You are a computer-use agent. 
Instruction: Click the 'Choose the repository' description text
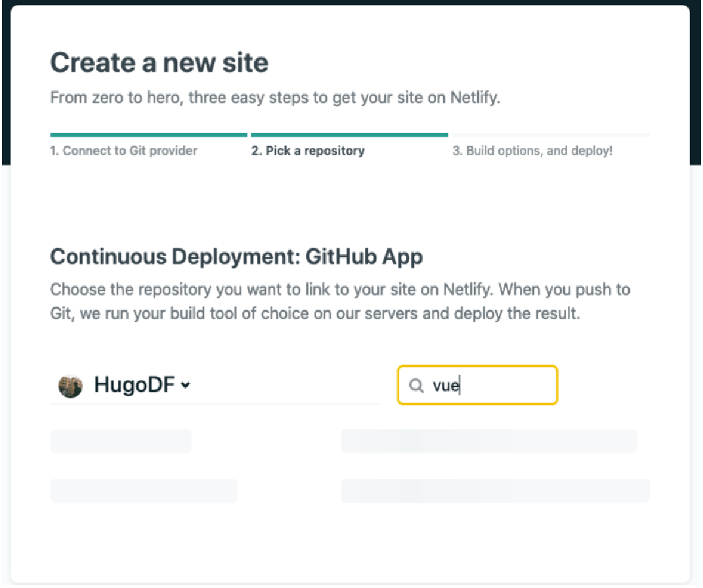340,301
